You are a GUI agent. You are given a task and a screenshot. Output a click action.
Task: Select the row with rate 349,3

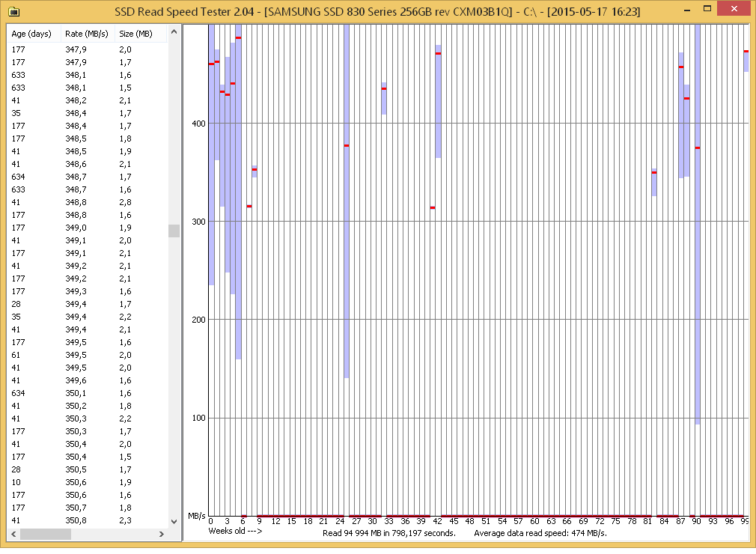88,291
